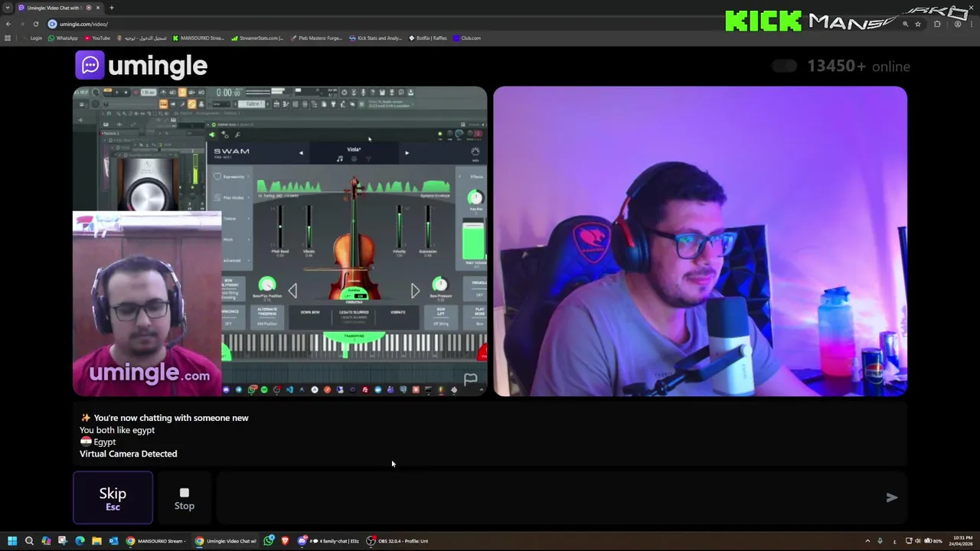Open Discord family-chat from taskbar
This screenshot has width=980, height=551.
coord(328,541)
